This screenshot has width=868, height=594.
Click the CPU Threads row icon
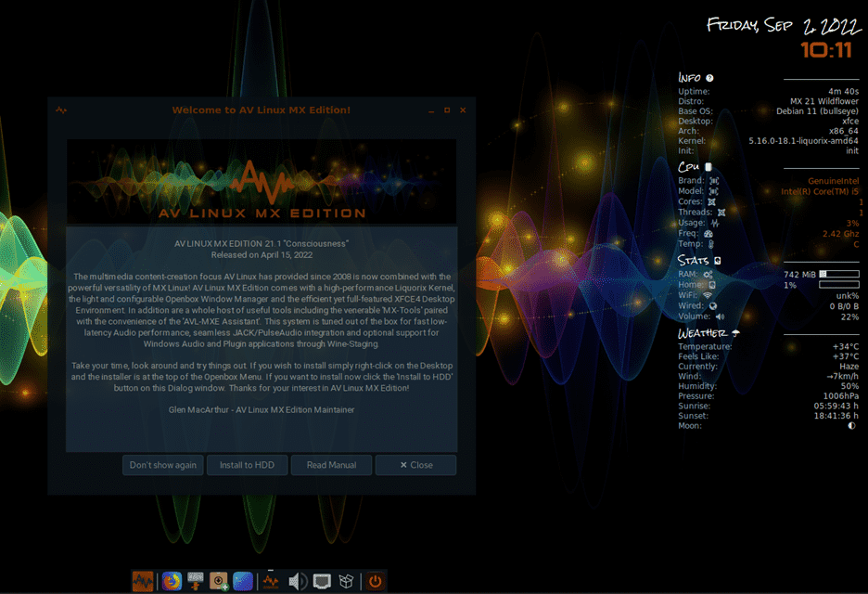coord(721,213)
